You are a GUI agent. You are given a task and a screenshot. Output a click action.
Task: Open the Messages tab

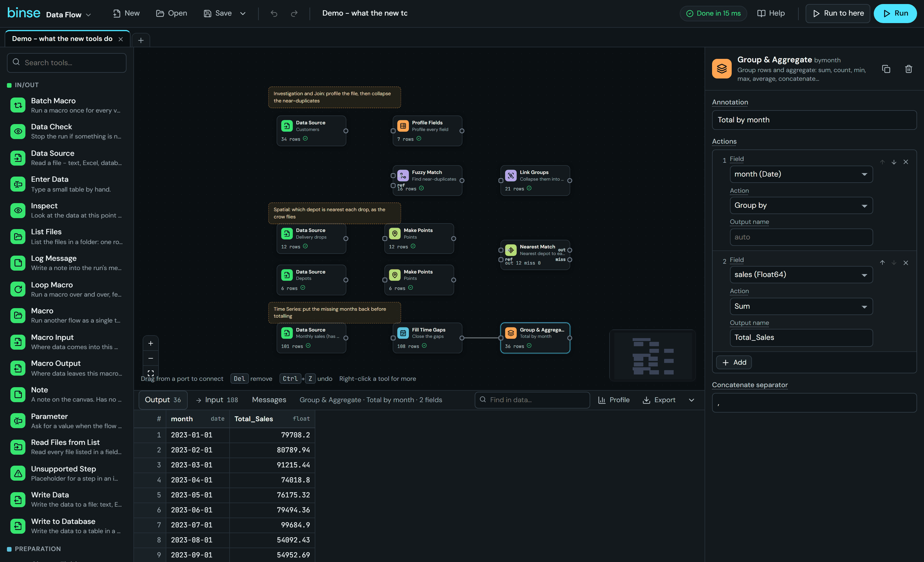[x=269, y=400]
